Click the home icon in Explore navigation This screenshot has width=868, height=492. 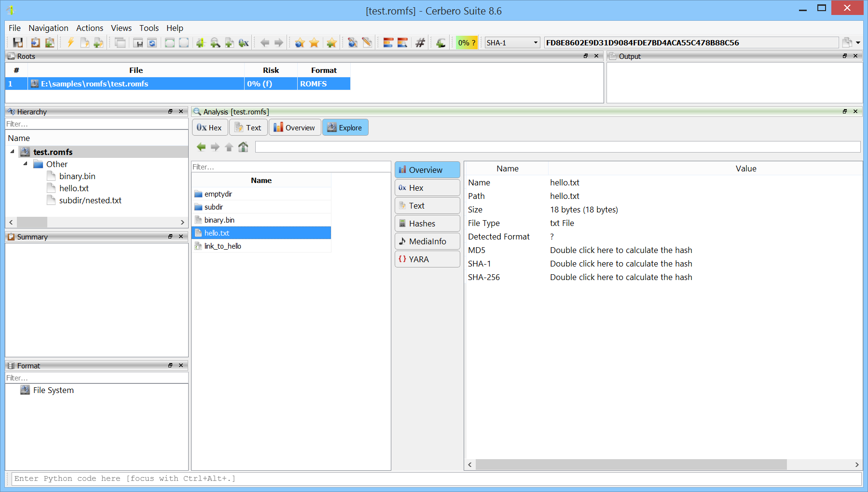click(243, 147)
